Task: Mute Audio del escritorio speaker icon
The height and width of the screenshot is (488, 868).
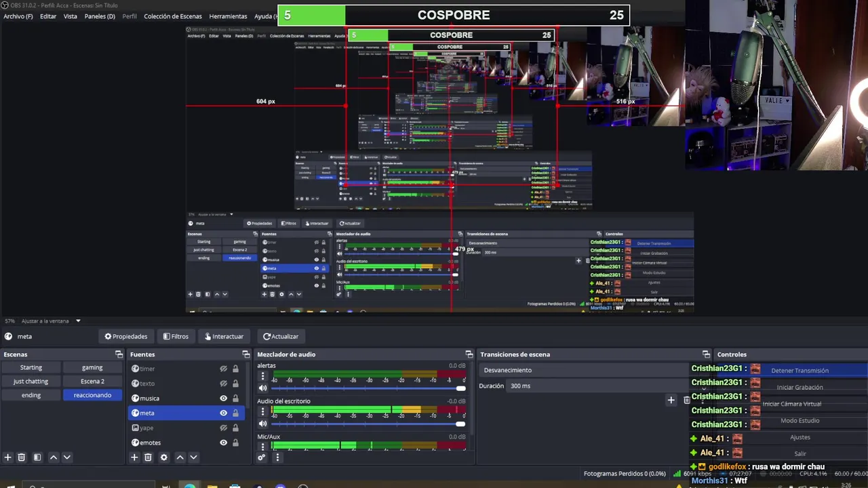Action: 262,424
